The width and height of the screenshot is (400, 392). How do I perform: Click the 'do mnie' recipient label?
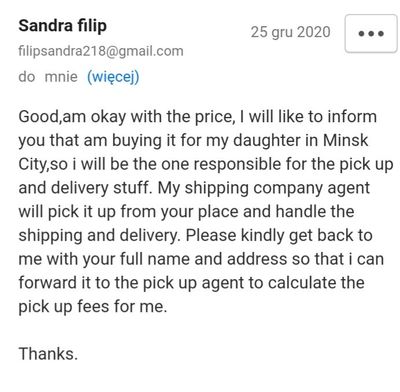point(48,77)
